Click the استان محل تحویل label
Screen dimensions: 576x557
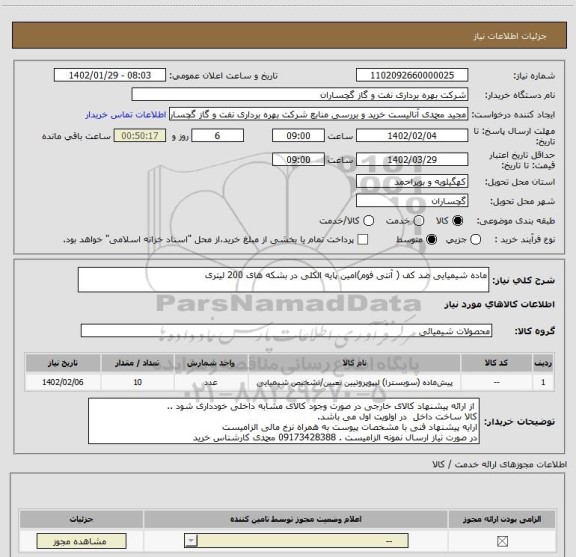521,182
